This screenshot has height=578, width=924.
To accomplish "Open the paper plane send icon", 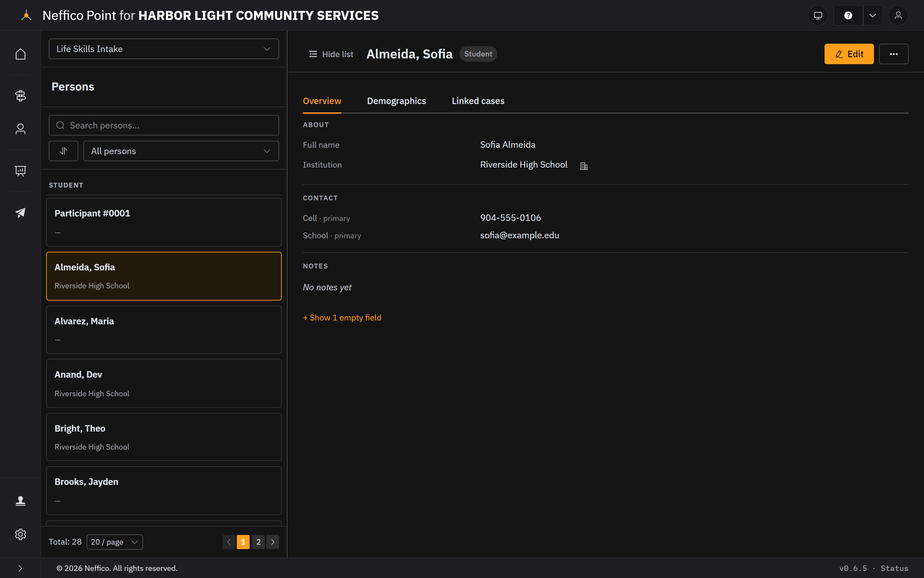I will point(20,213).
